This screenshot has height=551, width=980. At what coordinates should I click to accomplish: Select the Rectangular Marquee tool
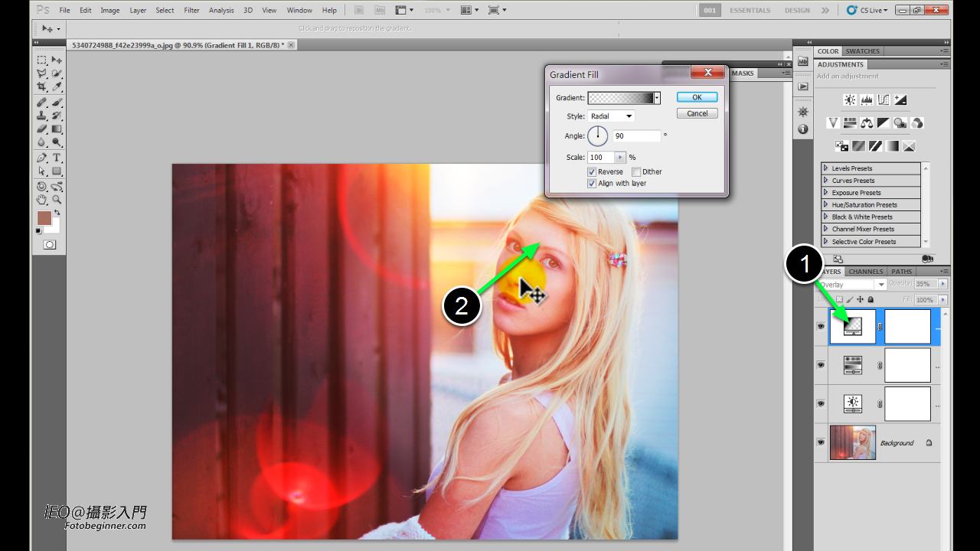tap(41, 60)
